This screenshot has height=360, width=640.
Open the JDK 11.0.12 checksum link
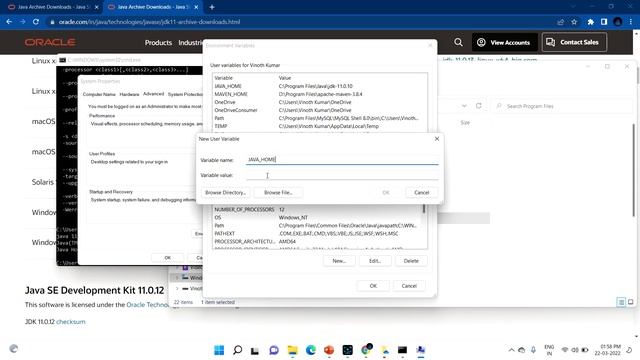[71, 322]
